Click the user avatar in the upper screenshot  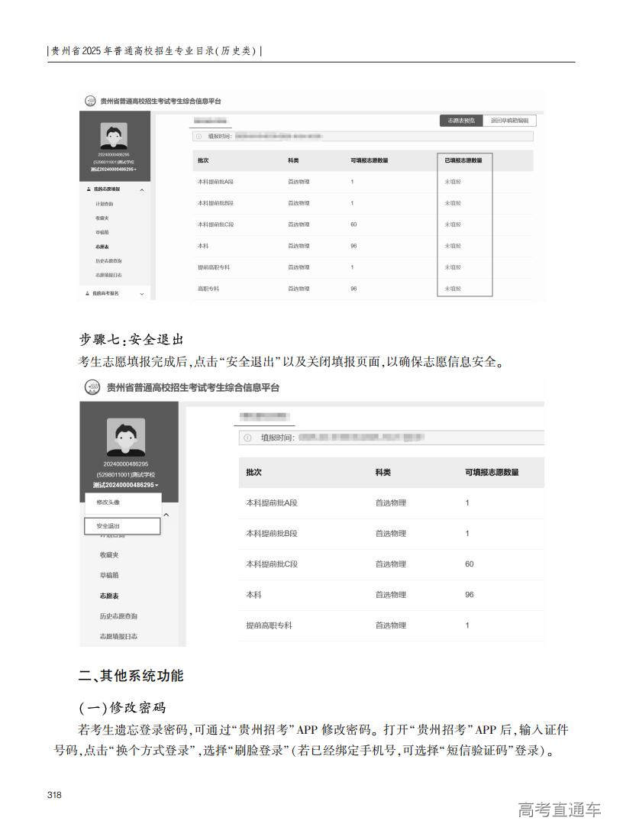point(114,136)
